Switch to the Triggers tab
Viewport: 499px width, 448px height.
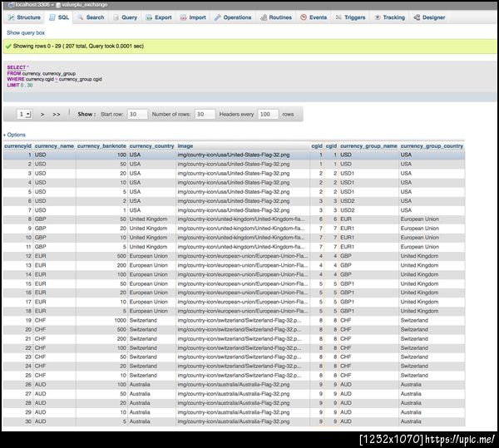pyautogui.click(x=351, y=17)
